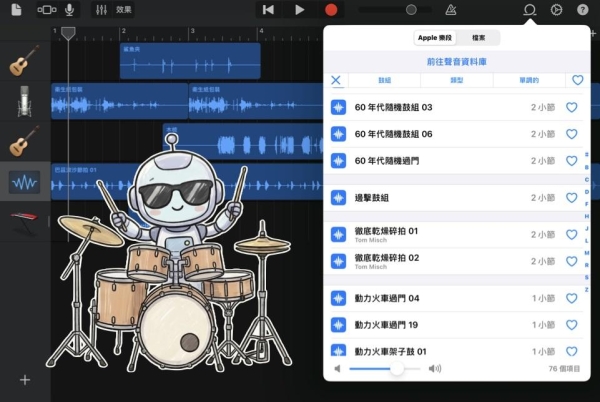Click Tom Misch subtitle under 徹底乾燥碎拍 02
This screenshot has width=600, height=402.
pos(371,267)
